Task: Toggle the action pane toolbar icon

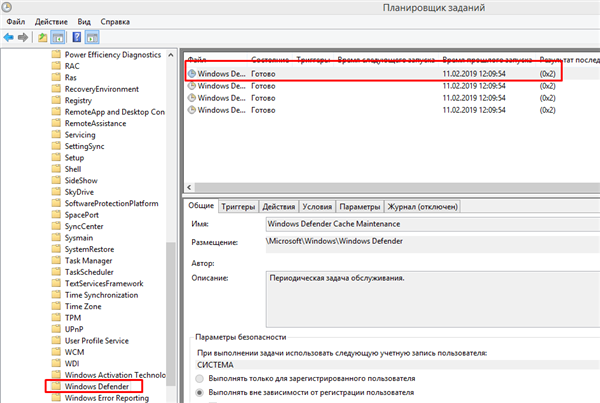Action: point(92,38)
